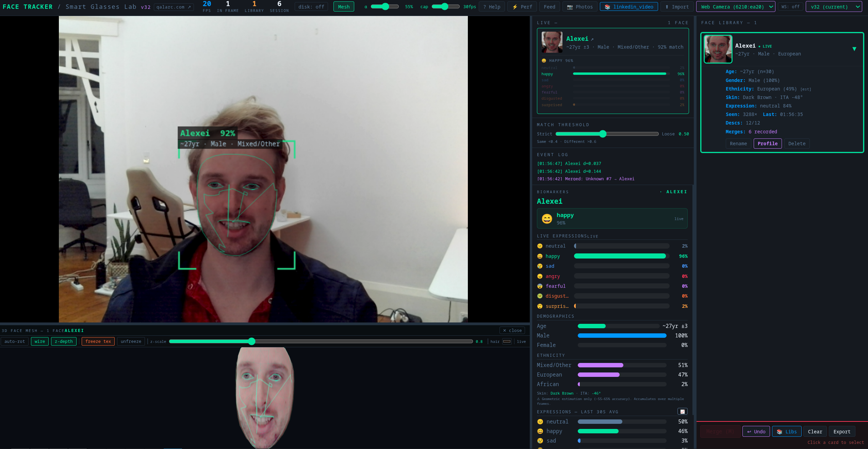Open the Web Camera device dropdown

(x=736, y=7)
